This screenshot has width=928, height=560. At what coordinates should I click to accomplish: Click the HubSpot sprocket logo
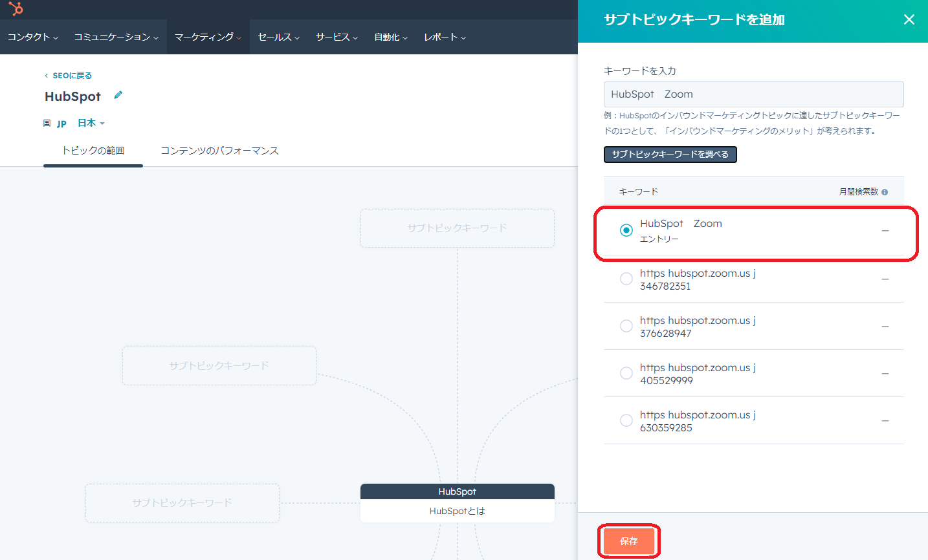(16, 8)
